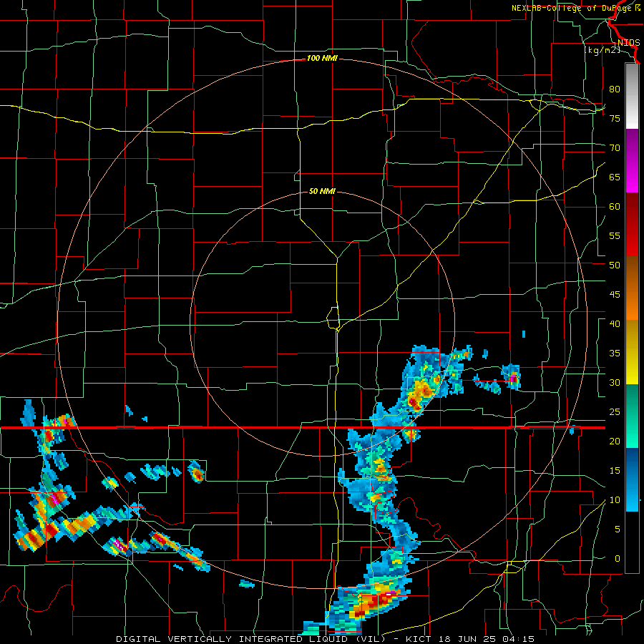Screen dimensions: 644x644
Task: Click the "25" value on the VIL scale
Action: point(615,412)
